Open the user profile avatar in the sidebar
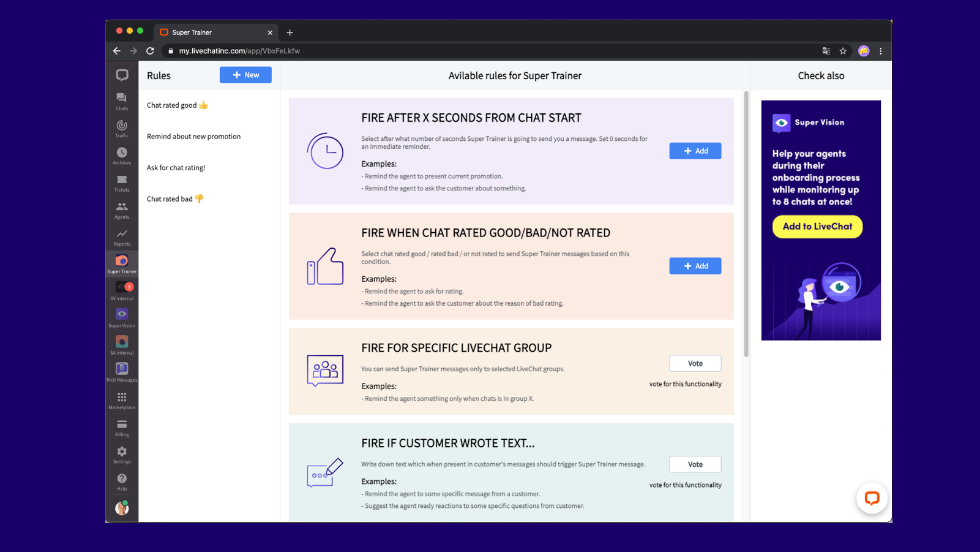 point(122,508)
